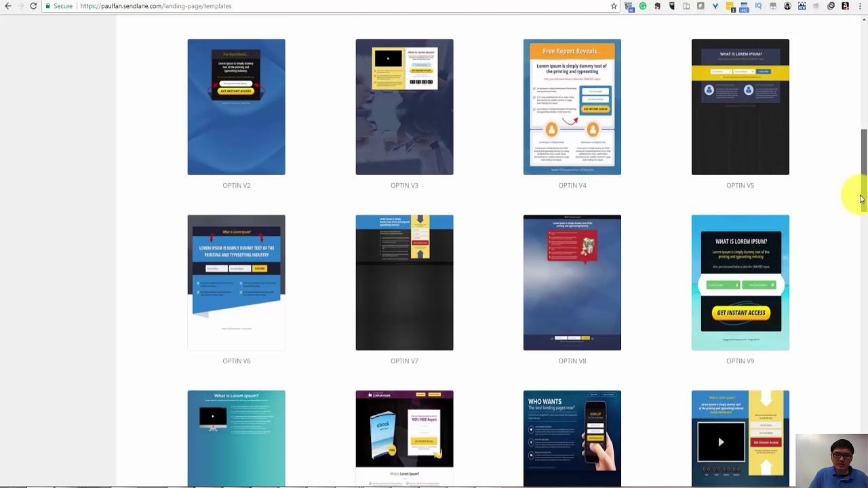
Task: Open the Evernote elephant extension
Action: tap(657, 6)
